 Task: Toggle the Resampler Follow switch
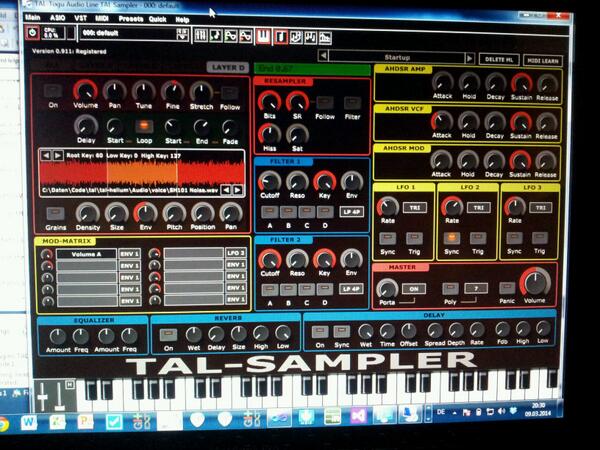pyautogui.click(x=325, y=103)
